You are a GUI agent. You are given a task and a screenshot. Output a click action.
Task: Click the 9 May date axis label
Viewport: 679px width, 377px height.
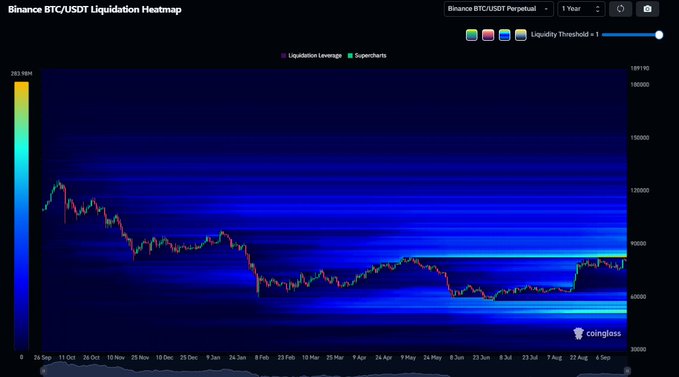point(408,358)
